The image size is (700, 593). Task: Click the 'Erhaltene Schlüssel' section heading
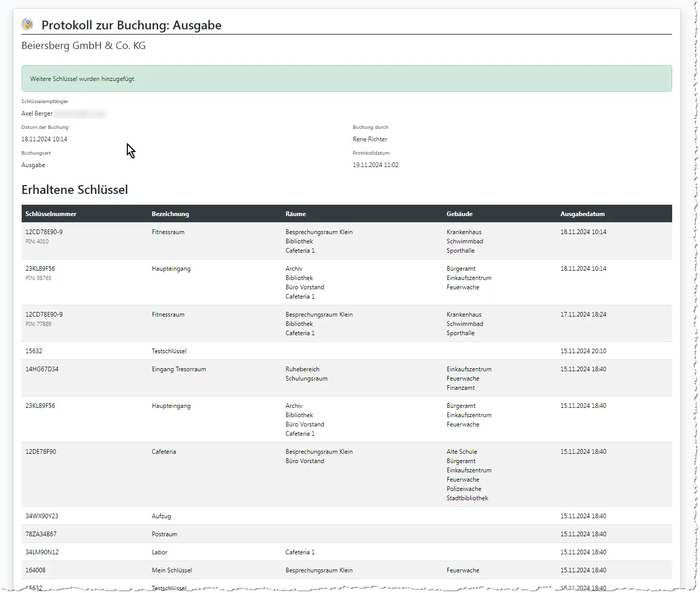tap(75, 190)
